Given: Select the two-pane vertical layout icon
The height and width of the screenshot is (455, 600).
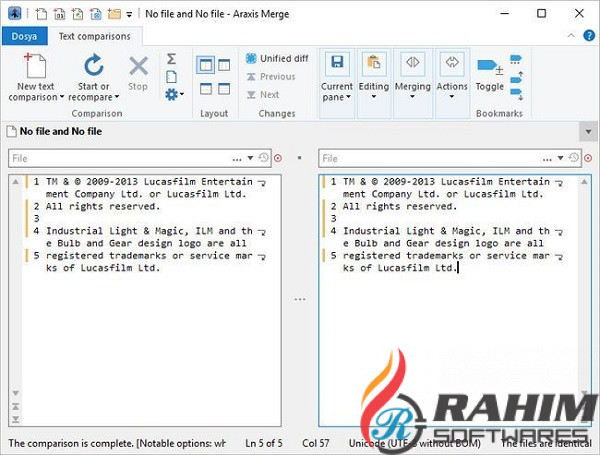Looking at the screenshot, I should 205,65.
